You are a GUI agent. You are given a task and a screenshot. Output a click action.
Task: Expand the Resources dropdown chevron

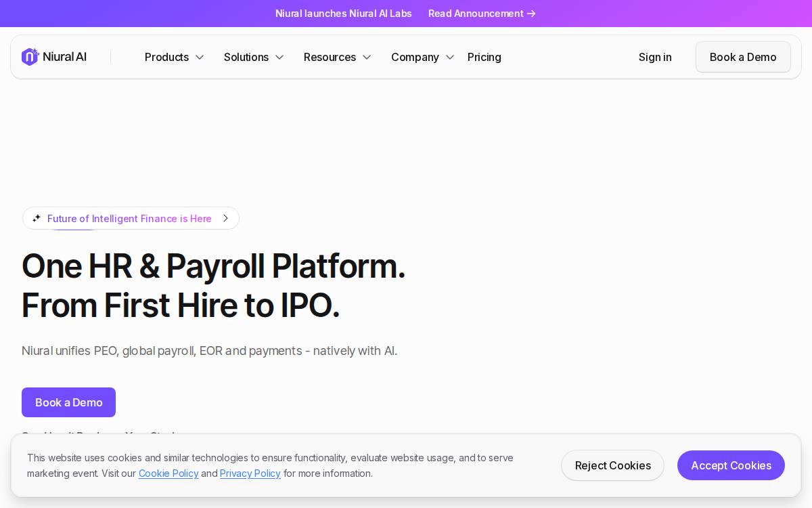click(367, 58)
